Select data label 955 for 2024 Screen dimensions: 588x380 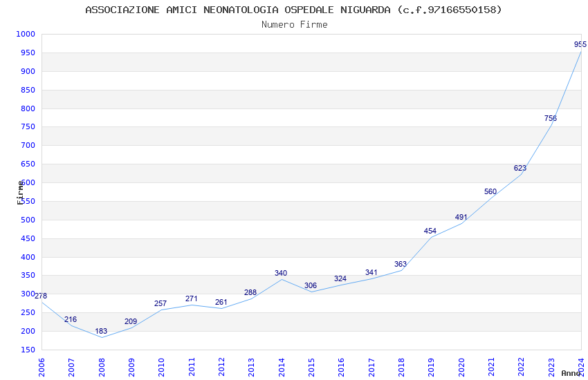click(580, 44)
